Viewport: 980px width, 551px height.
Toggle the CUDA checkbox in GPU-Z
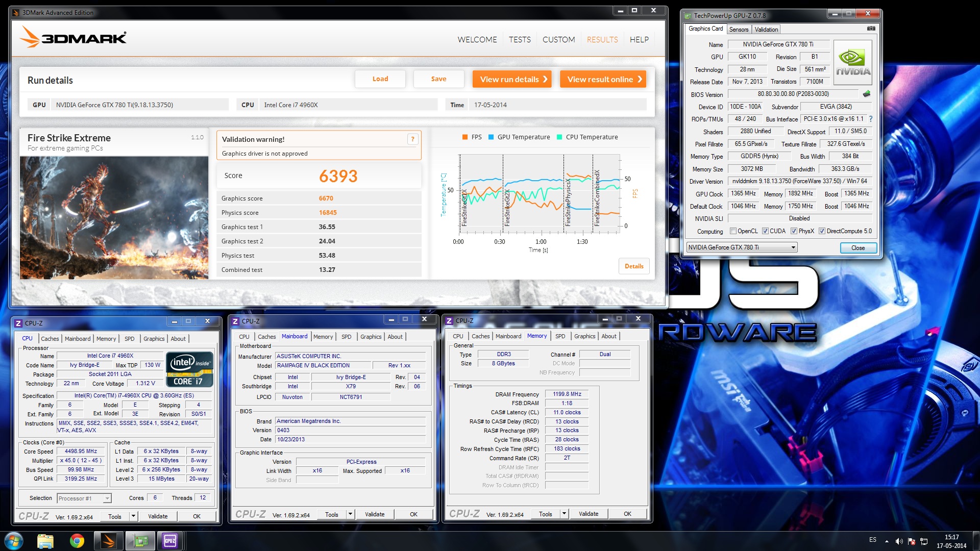click(765, 231)
